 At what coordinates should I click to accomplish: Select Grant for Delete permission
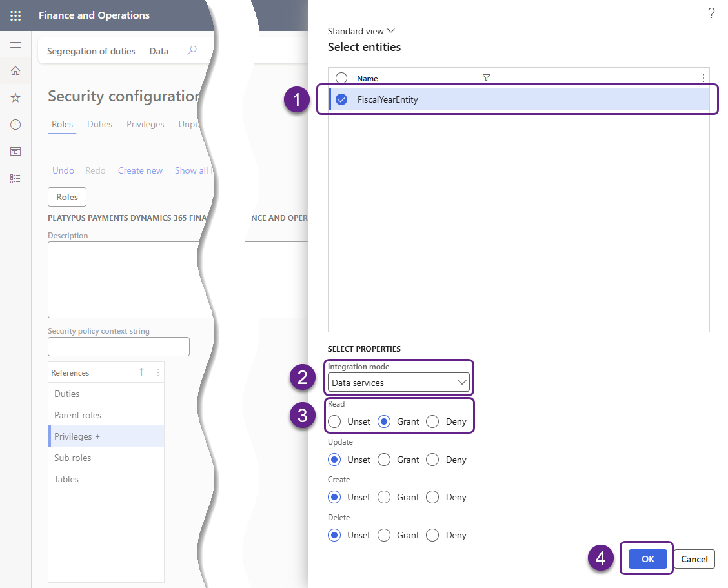(384, 535)
